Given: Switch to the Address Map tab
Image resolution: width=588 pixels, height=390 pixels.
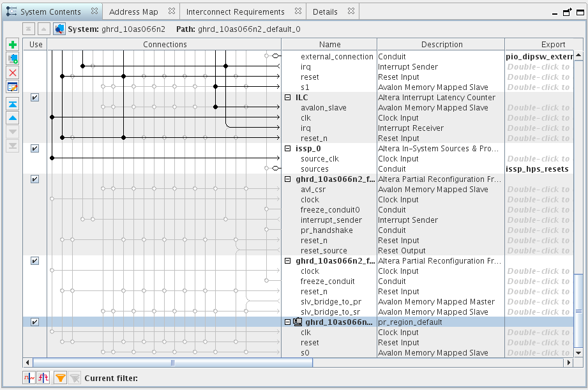Looking at the screenshot, I should 133,11.
